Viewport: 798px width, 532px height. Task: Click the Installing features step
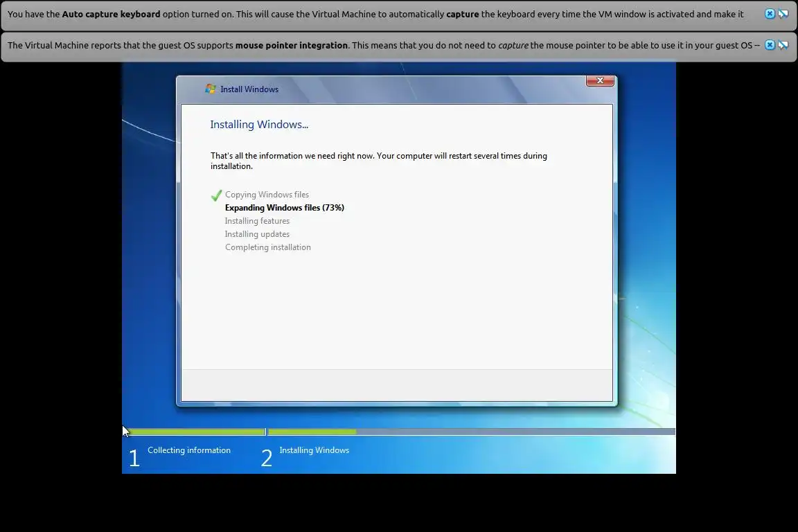(x=257, y=221)
